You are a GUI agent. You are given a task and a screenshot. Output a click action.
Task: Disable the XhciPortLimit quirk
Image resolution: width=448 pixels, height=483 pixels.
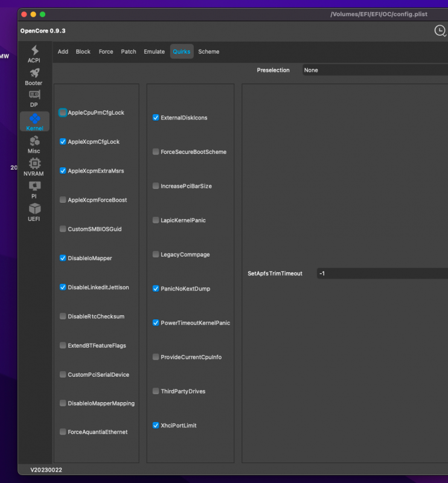point(156,426)
